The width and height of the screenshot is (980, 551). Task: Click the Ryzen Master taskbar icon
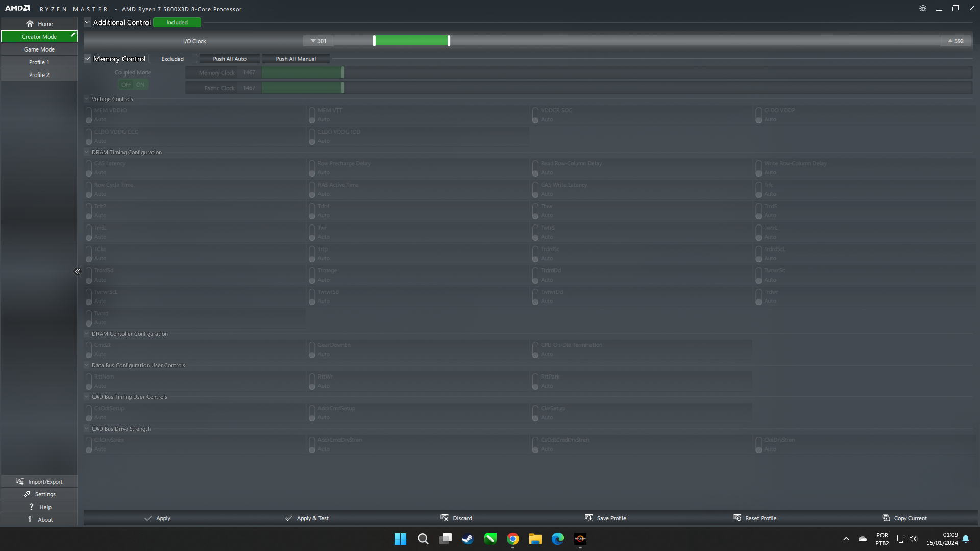580,539
